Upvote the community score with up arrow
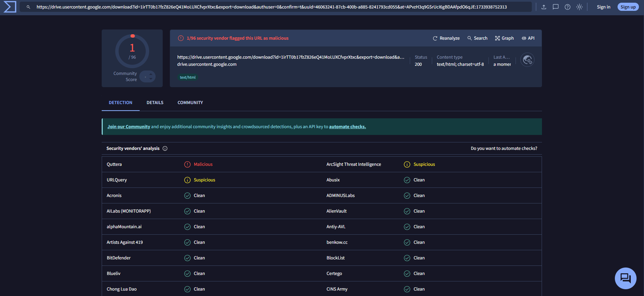 151,74
